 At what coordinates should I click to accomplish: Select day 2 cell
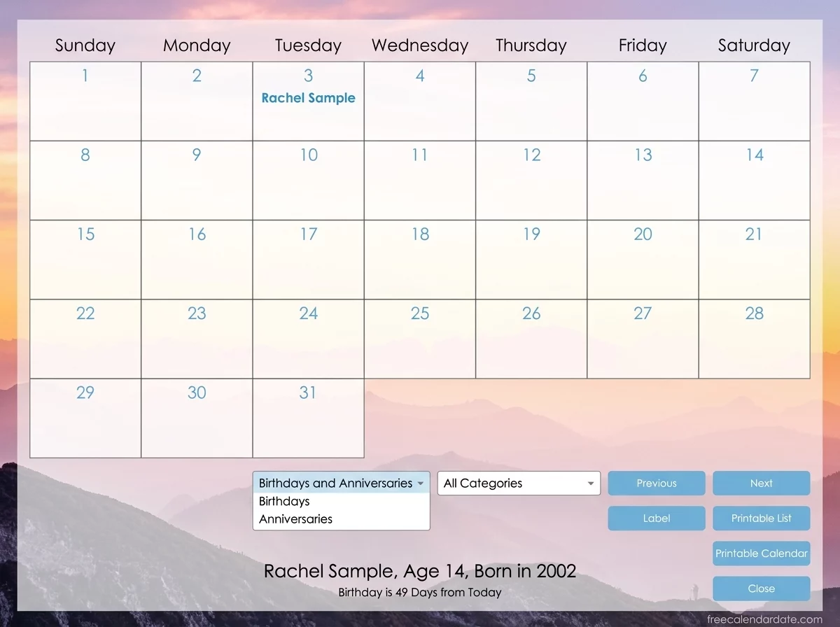coord(197,101)
